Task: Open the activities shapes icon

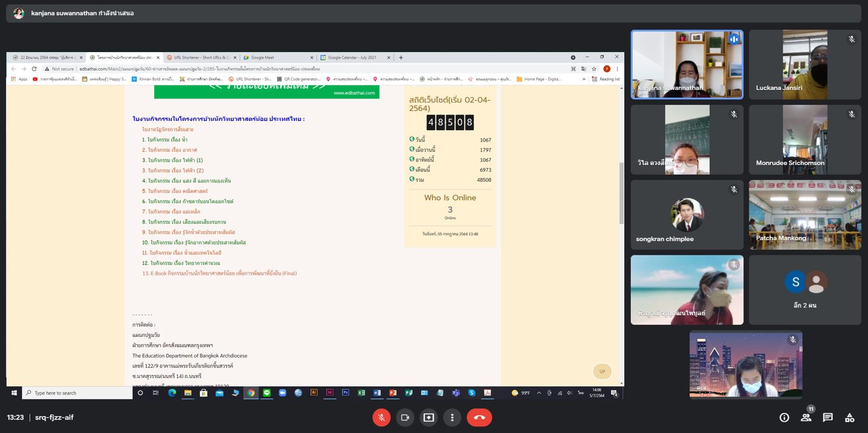Action: [850, 418]
